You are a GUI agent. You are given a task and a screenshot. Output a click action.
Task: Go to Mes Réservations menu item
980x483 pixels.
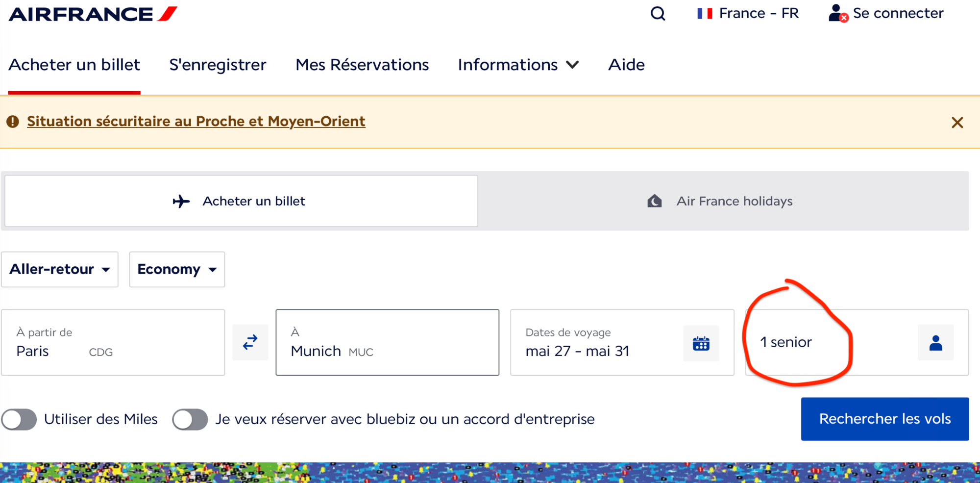point(362,65)
